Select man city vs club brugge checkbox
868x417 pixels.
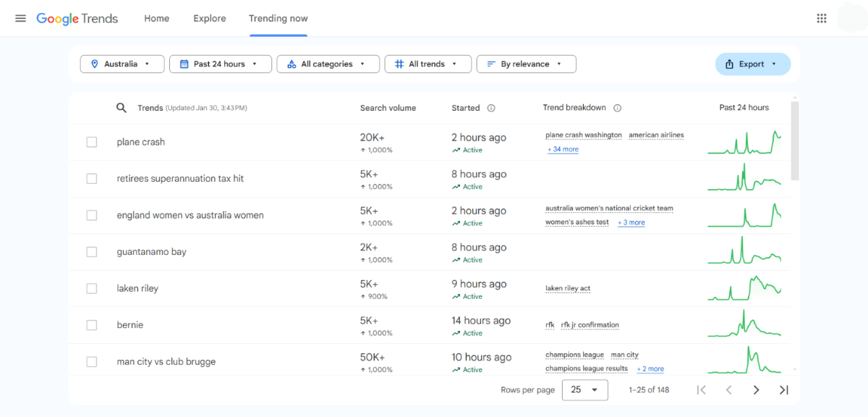pyautogui.click(x=92, y=361)
